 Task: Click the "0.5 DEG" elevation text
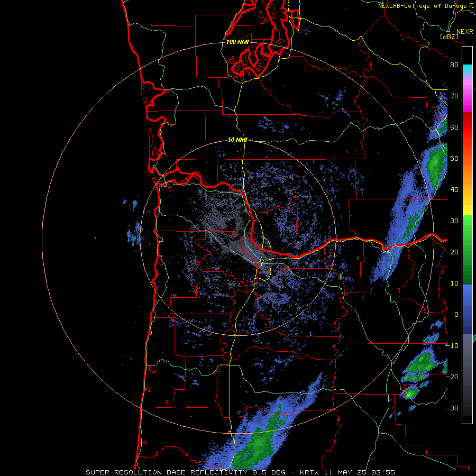[269, 472]
